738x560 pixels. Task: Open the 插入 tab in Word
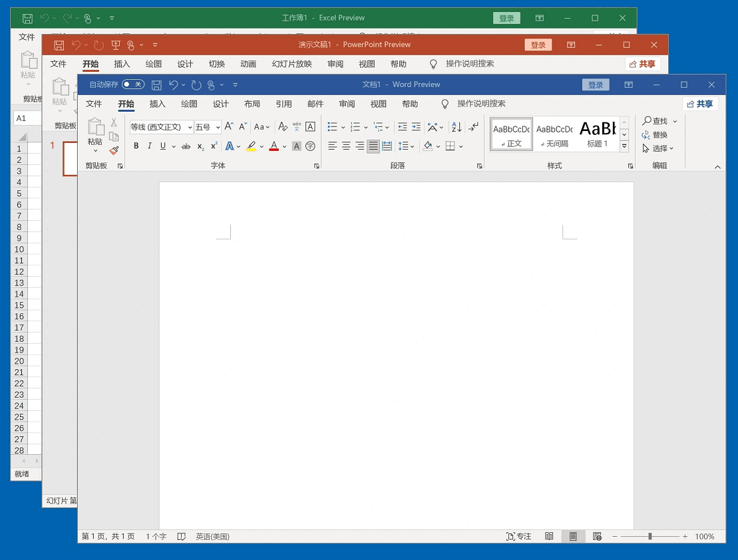(157, 104)
